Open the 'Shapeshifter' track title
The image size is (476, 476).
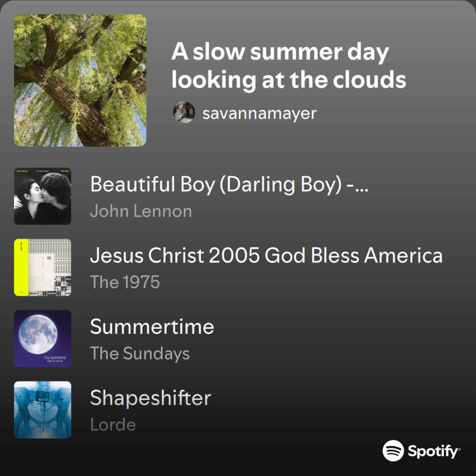151,398
